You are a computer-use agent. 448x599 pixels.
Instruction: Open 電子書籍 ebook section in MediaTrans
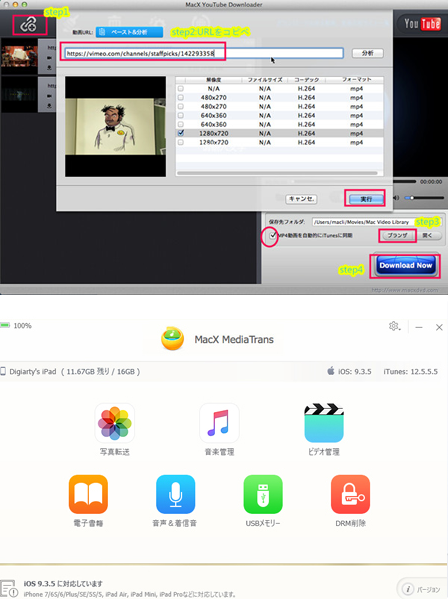coord(88,501)
